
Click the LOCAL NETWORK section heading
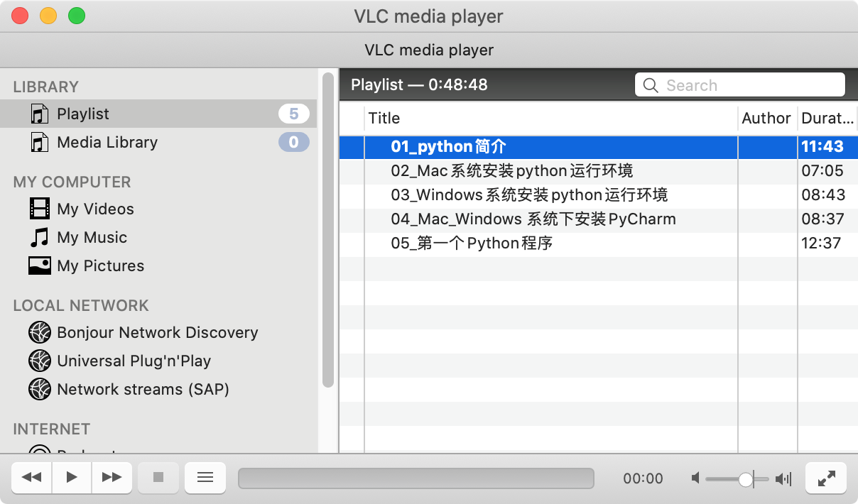[x=81, y=305]
